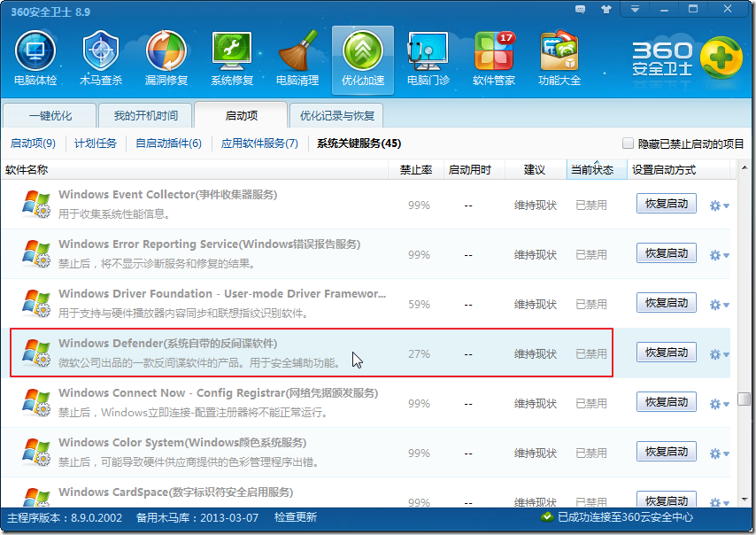Viewport: 756px width, 535px height.
Task: Click the 27% disable rate for Windows Defender
Action: coord(419,354)
